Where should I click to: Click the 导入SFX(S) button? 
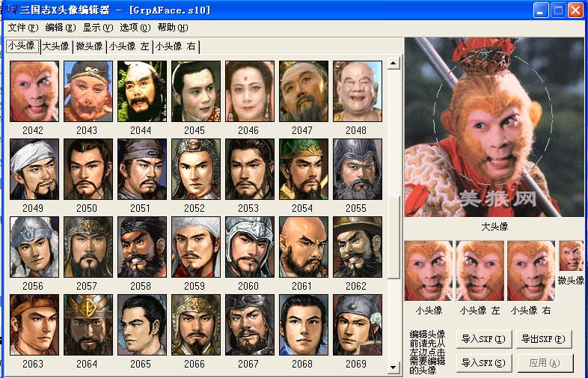483,363
